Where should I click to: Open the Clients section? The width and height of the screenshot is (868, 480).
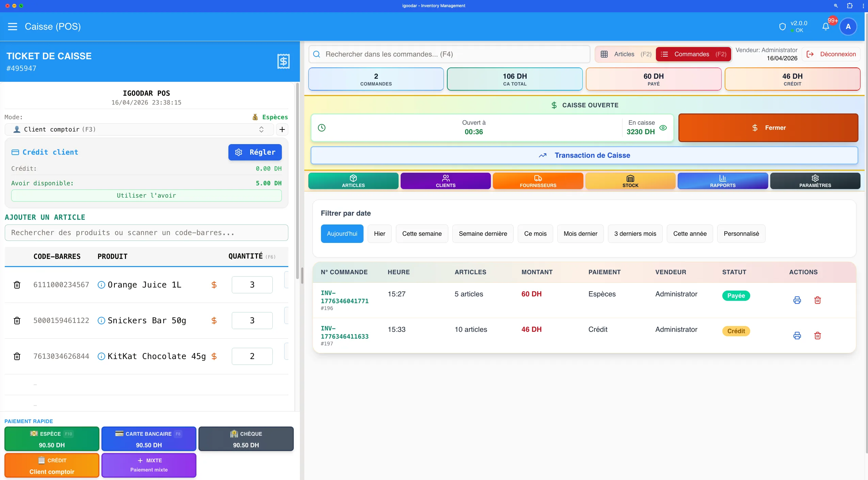[x=445, y=181]
